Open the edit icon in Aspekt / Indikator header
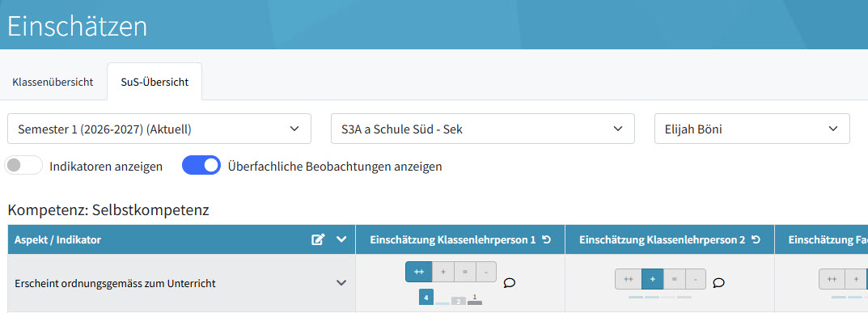This screenshot has width=868, height=313. (x=318, y=239)
